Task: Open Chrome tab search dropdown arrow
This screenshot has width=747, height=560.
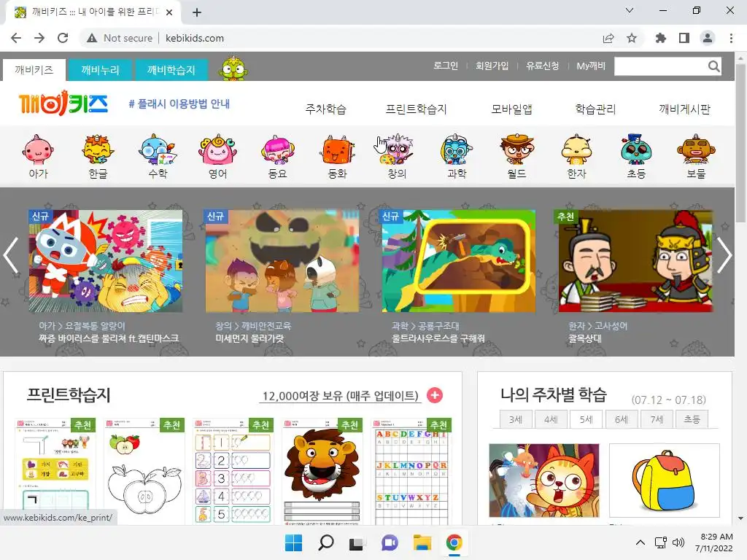Action: coord(630,10)
